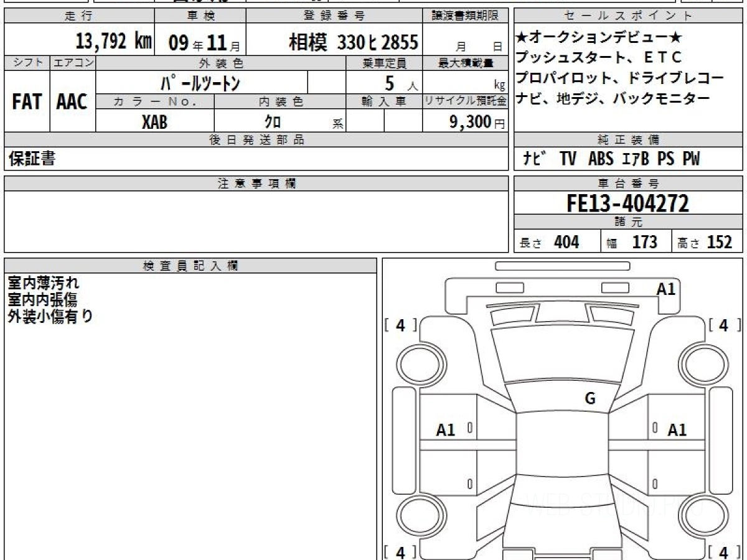
Task: Click the プロパイロット、ドライブレコー line
Action: (x=621, y=78)
